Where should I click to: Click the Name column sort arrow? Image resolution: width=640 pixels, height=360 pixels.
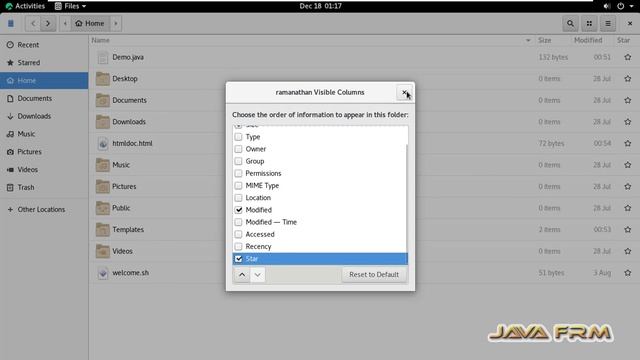[528, 40]
